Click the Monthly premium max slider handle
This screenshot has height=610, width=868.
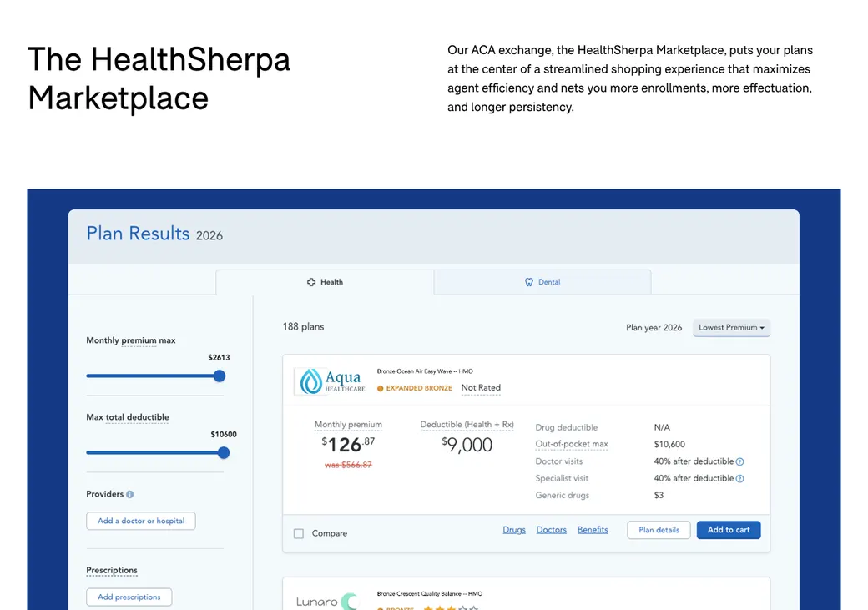click(220, 376)
